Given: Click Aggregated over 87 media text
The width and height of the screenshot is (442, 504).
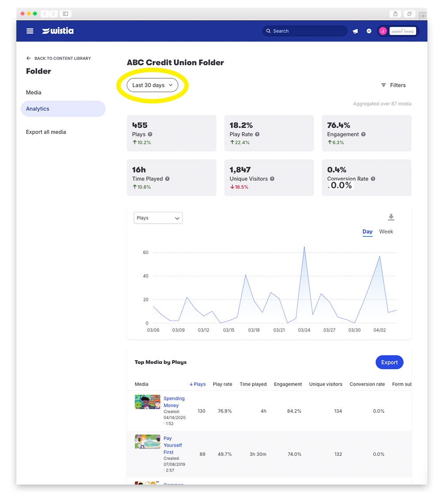Looking at the screenshot, I should (382, 104).
